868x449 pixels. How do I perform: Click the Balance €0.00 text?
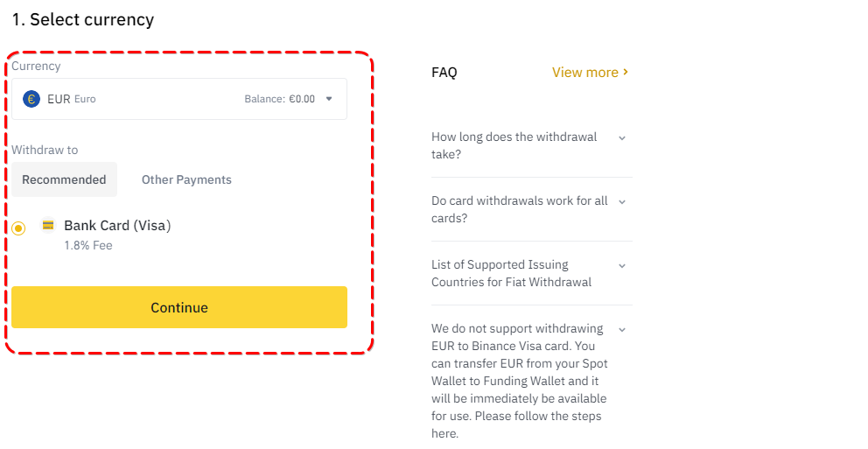[x=279, y=99]
